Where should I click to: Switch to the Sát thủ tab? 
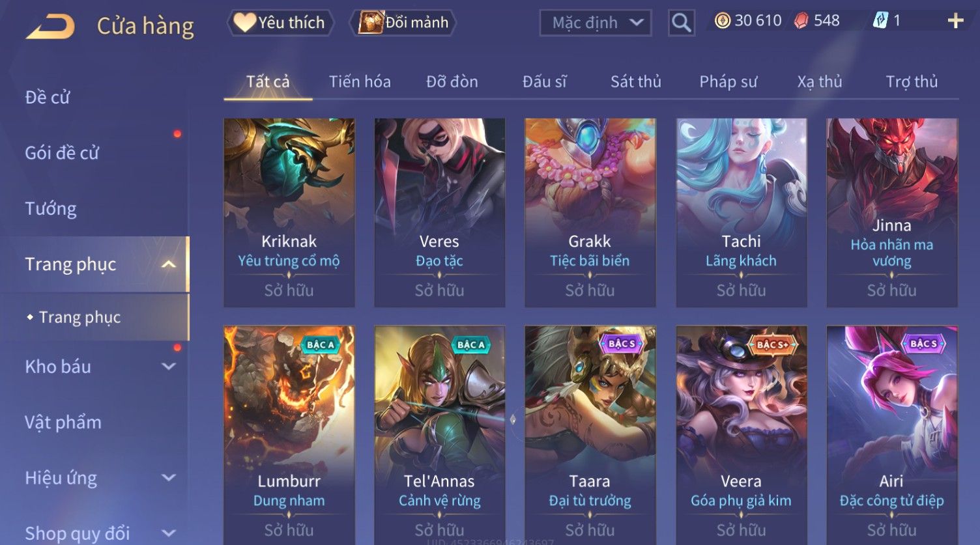pos(635,81)
